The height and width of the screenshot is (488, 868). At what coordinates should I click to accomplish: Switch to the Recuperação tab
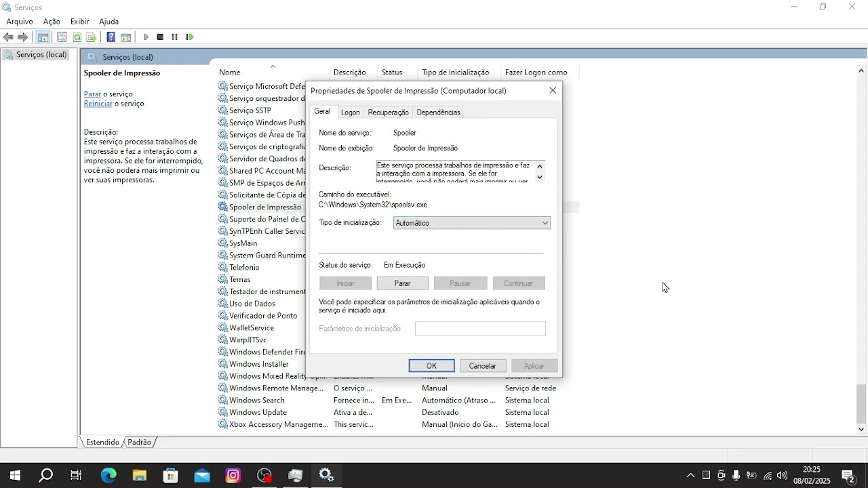point(388,113)
